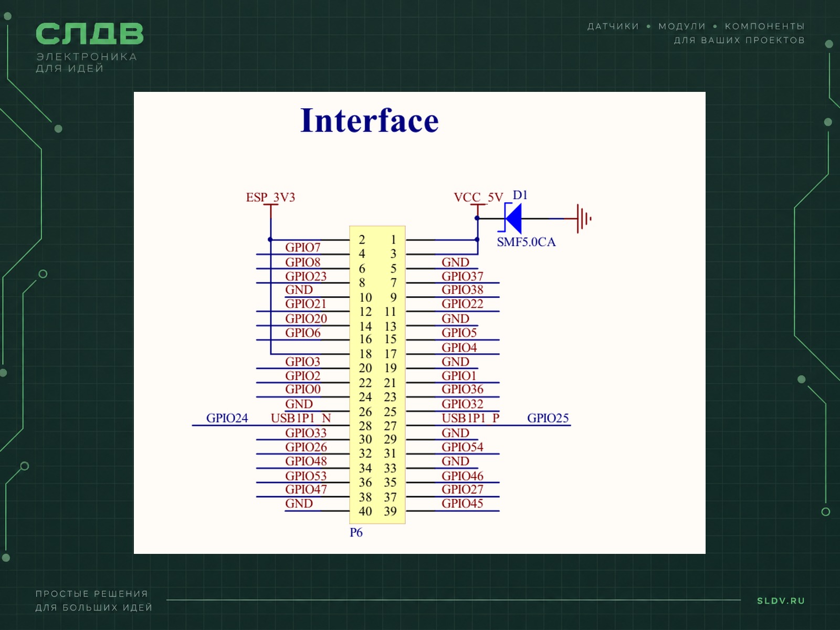Click the P6 connector designator
This screenshot has height=630, width=840.
(x=356, y=532)
